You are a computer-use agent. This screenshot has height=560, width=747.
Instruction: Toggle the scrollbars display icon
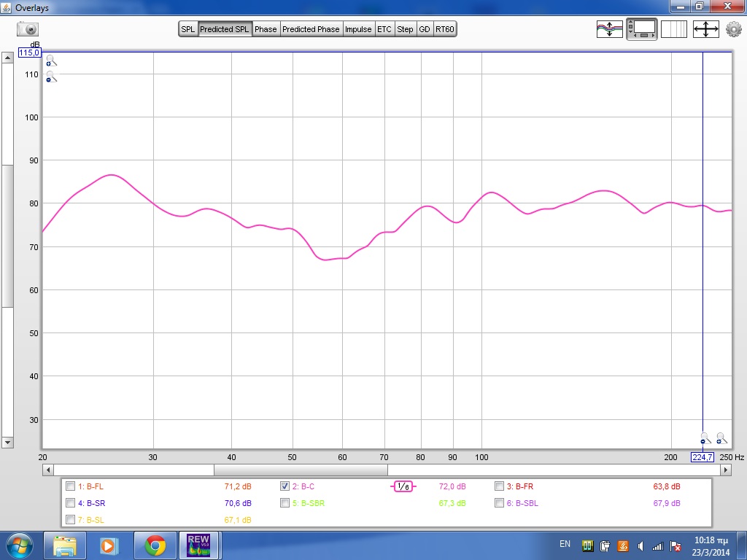coord(642,29)
